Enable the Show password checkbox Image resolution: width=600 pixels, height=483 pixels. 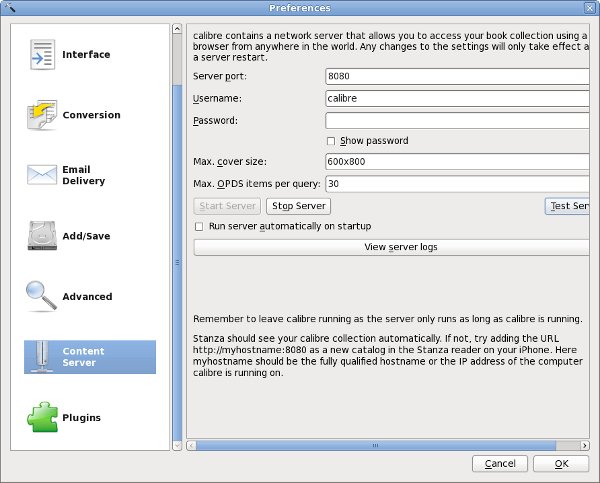pyautogui.click(x=332, y=141)
